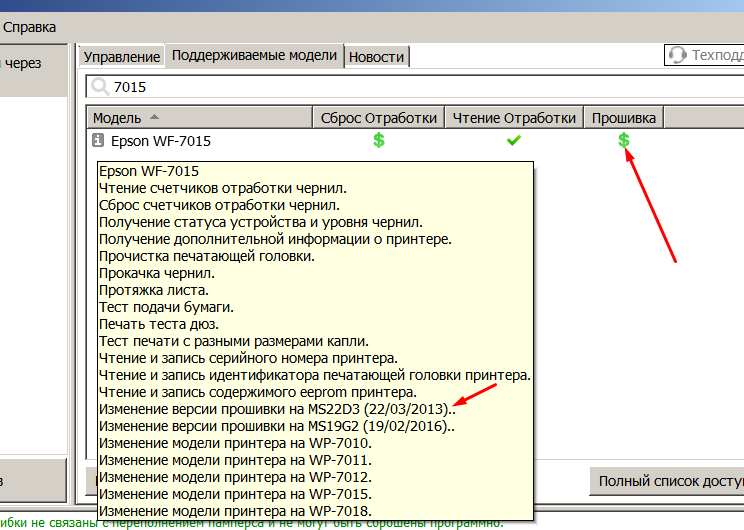Click line Чтение и запись содержимого eeprom принтера

[258, 392]
